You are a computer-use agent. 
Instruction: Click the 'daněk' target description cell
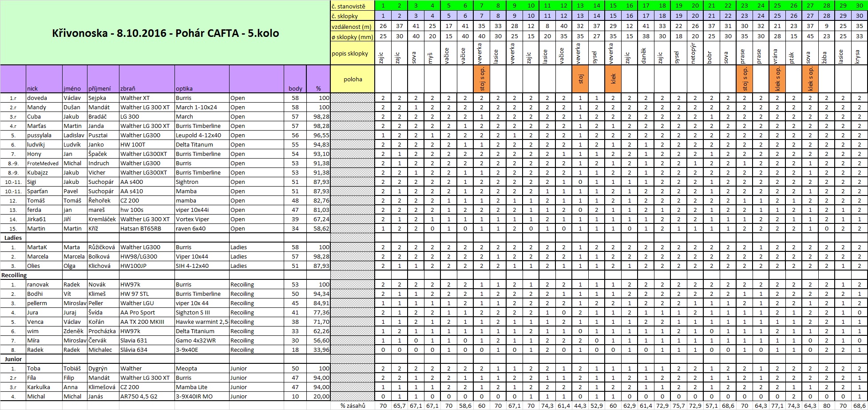(646, 53)
